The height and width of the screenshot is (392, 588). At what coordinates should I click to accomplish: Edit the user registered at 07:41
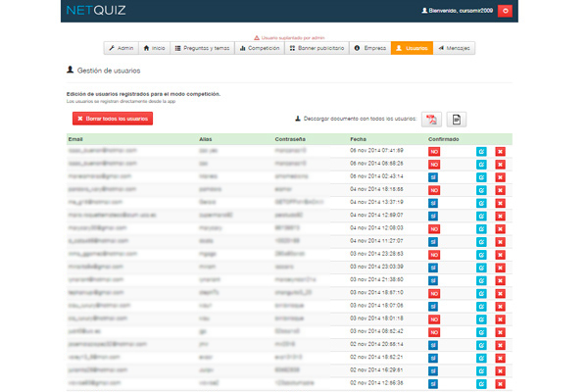pyautogui.click(x=481, y=152)
